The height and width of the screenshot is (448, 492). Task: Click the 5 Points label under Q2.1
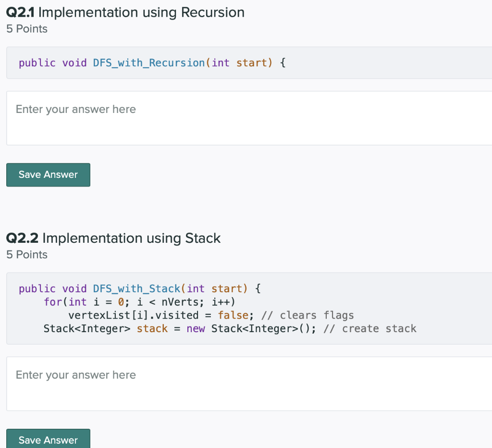[27, 29]
